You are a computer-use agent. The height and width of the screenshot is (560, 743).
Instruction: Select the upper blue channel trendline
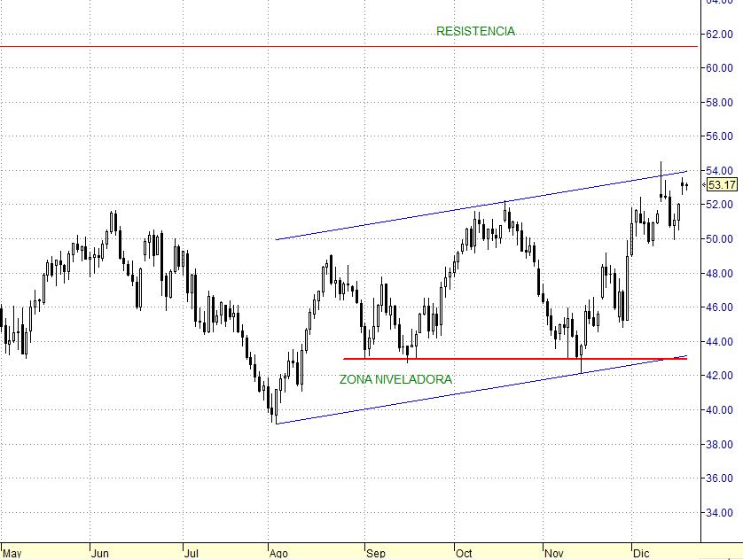481,206
